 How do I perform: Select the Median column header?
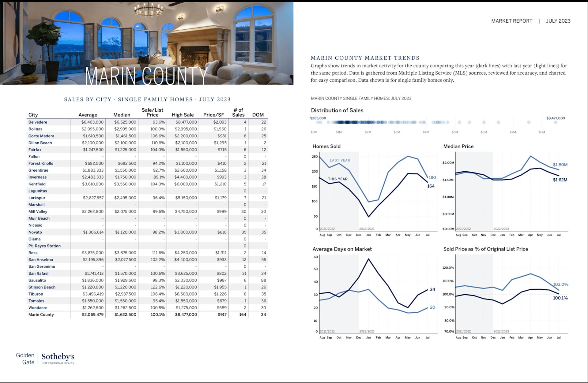click(122, 115)
